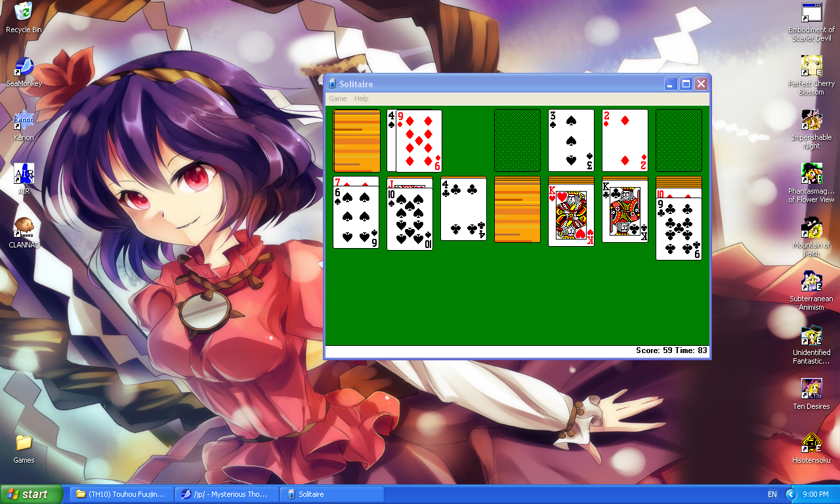Viewport: 840px width, 504px height.
Task: Click the Solitaire title bar icon
Action: pos(332,84)
